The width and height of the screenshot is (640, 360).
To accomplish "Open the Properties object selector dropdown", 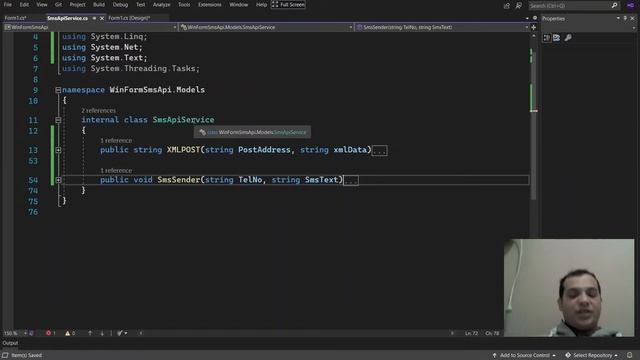I will pyautogui.click(x=634, y=28).
